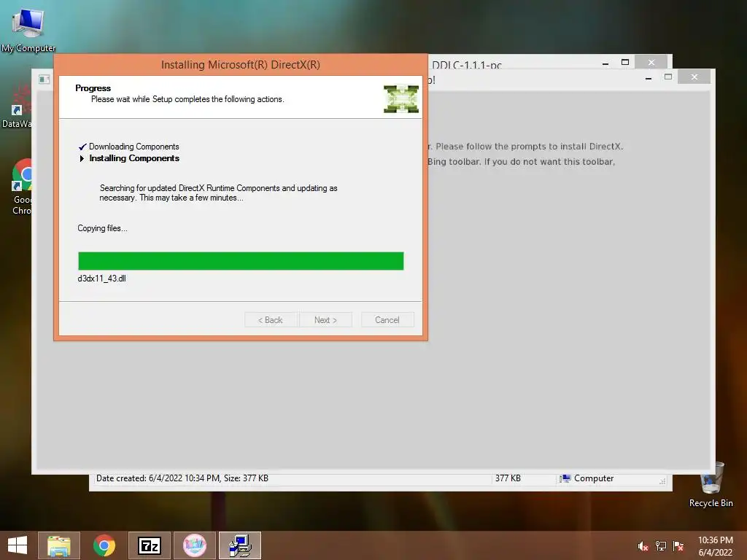Click the Downloading Components checkmark
This screenshot has width=747, height=560.
click(82, 147)
